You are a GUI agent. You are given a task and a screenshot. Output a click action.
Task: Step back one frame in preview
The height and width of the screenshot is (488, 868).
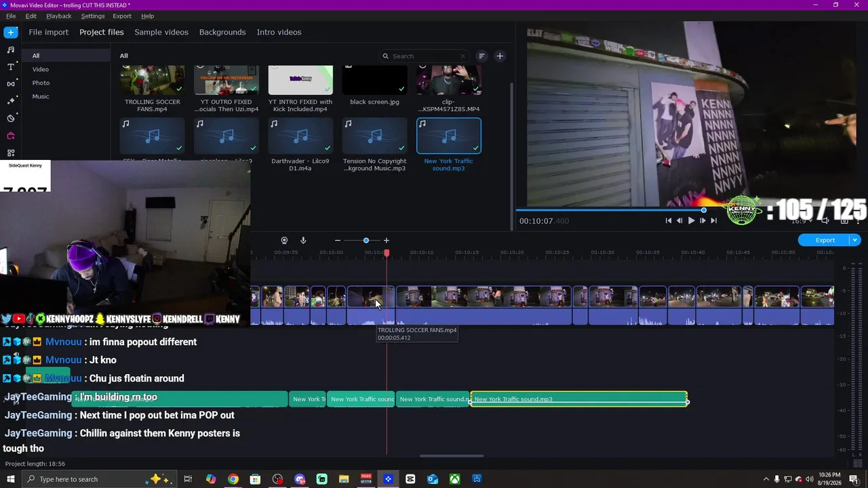click(679, 220)
